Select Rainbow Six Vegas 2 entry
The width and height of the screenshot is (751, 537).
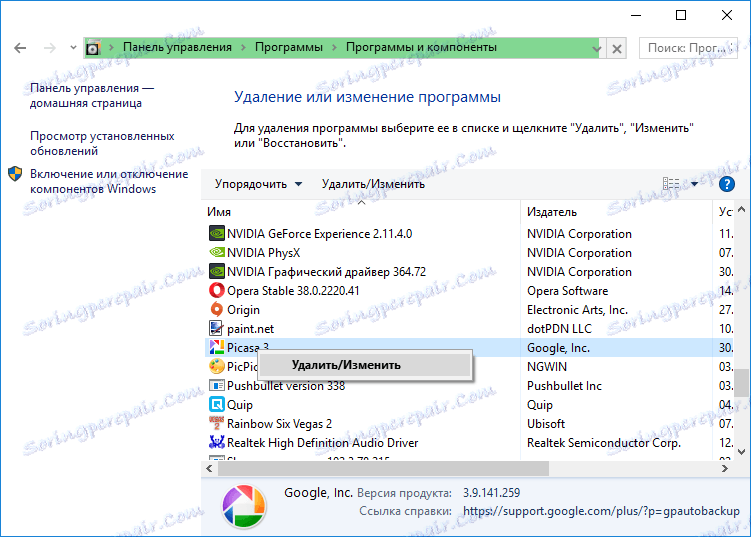[279, 424]
